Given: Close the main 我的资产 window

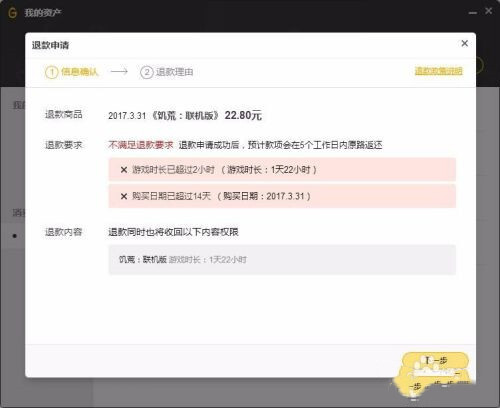Looking at the screenshot, I should pos(489,11).
